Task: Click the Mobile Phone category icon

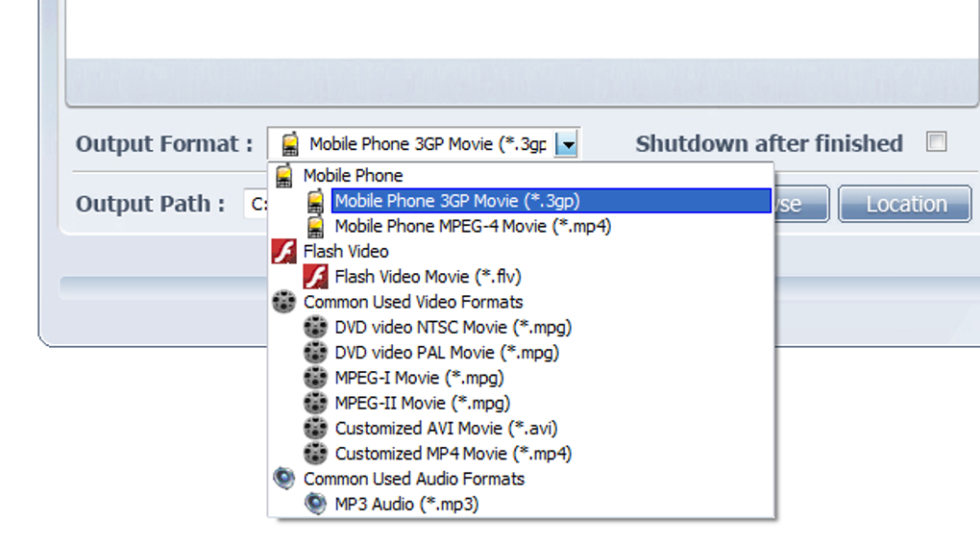Action: click(283, 176)
